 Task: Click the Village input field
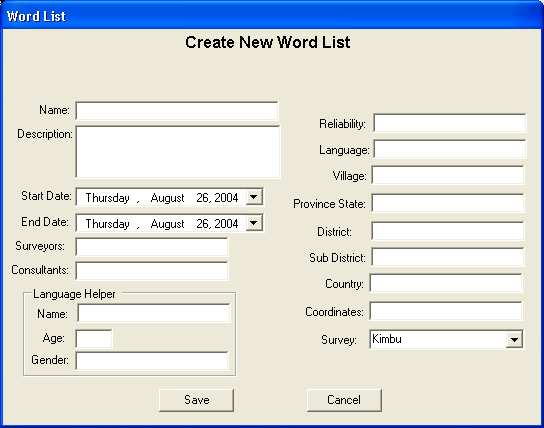(448, 175)
